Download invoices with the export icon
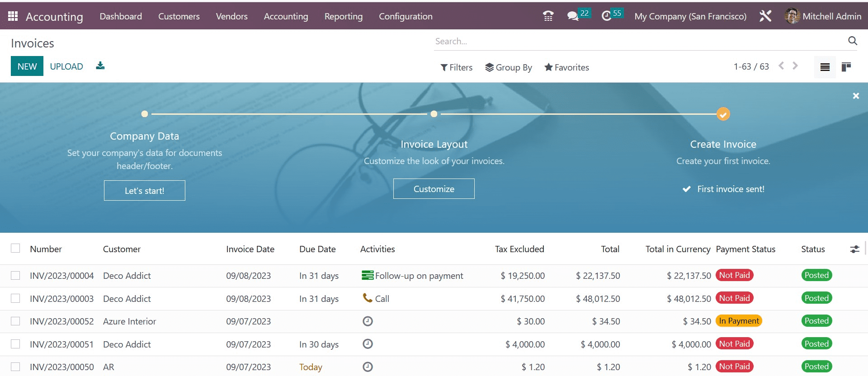 tap(100, 66)
